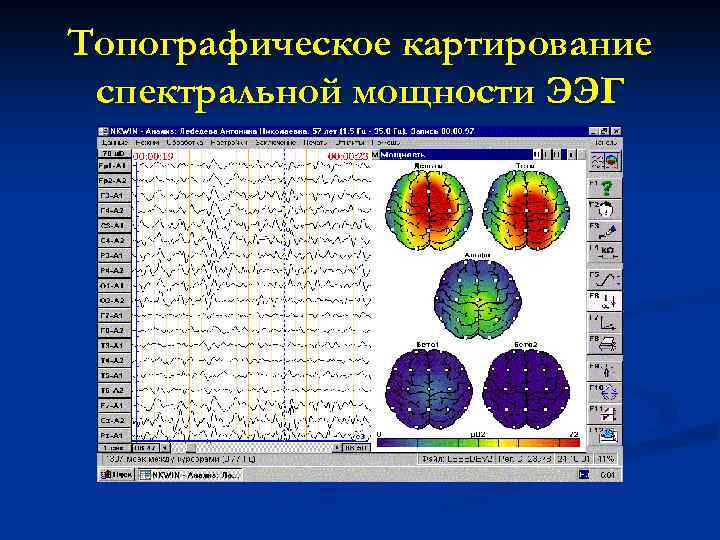Click the F5 filter curve icon
Image resolution: width=720 pixels, height=540 pixels.
pyautogui.click(x=605, y=279)
